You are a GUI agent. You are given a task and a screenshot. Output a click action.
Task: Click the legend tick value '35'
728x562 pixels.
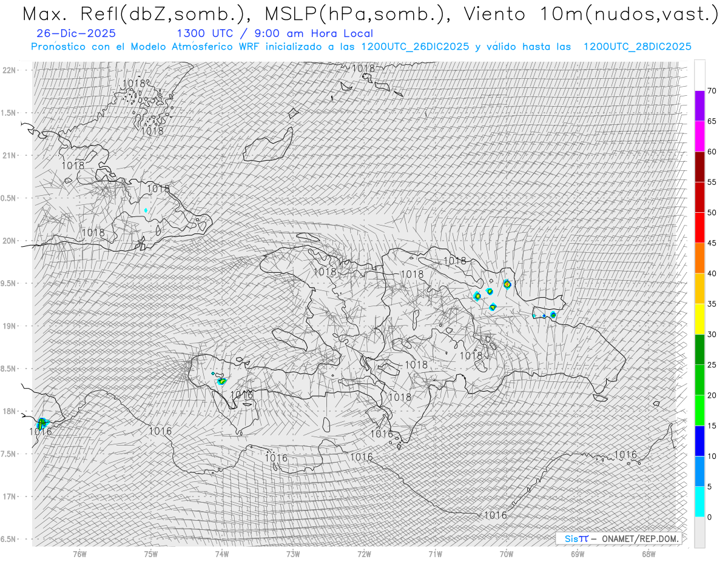[712, 304]
